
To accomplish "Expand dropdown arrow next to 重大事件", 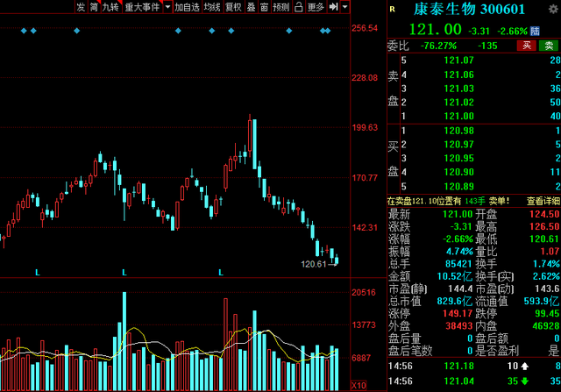I will 167,7.
